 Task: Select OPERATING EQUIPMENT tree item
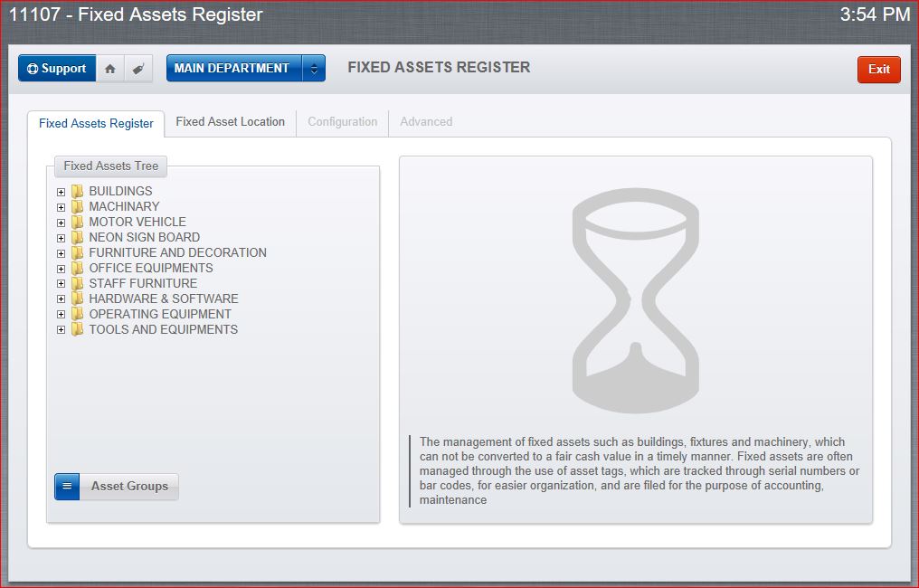[x=160, y=314]
